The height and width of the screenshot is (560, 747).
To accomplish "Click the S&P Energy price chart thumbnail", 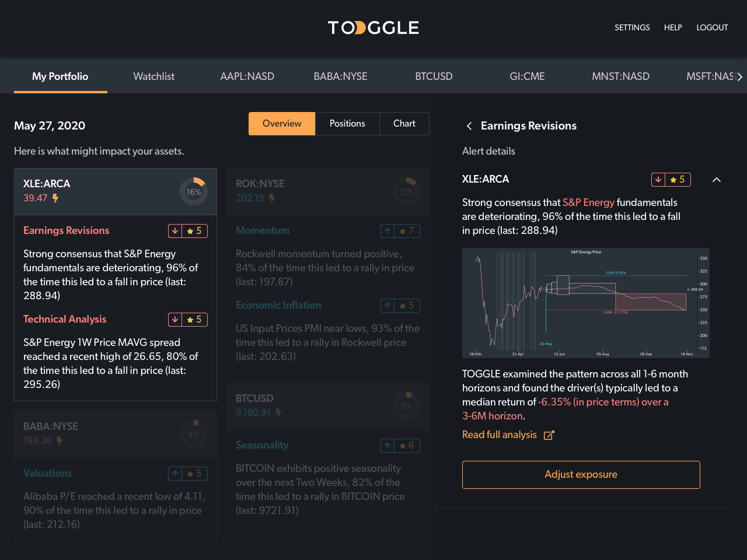I will [586, 302].
